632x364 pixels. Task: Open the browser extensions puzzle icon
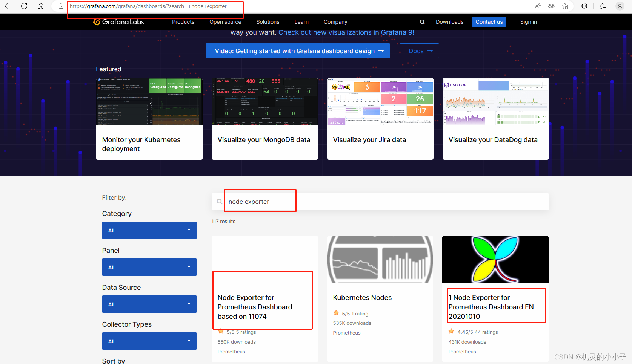pyautogui.click(x=584, y=6)
